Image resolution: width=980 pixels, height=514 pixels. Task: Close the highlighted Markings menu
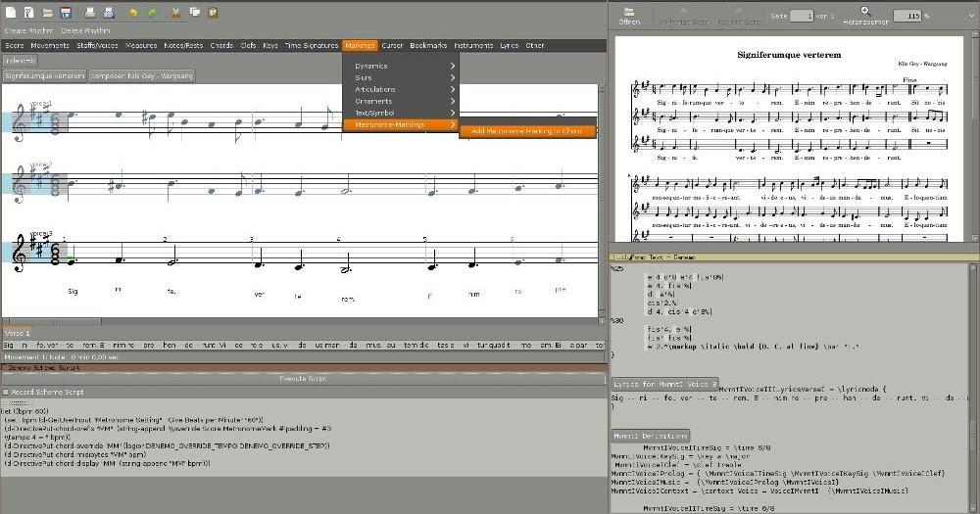coord(360,46)
